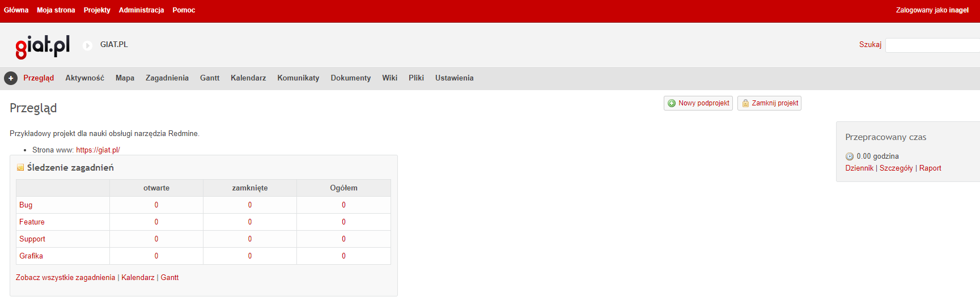
Task: Click the closed Grafika issues count
Action: 250,256
